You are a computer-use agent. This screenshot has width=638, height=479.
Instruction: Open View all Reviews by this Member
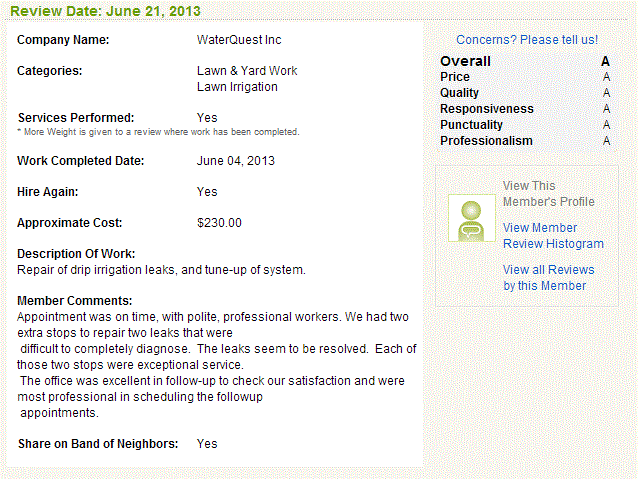click(548, 278)
